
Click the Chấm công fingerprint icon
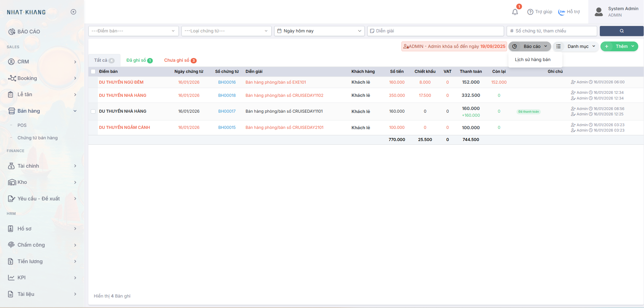coord(11,245)
